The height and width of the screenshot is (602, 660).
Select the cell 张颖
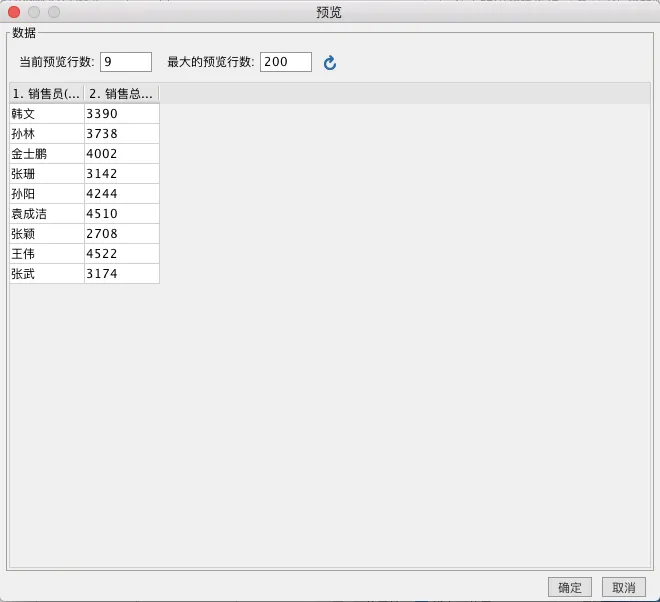(47, 234)
